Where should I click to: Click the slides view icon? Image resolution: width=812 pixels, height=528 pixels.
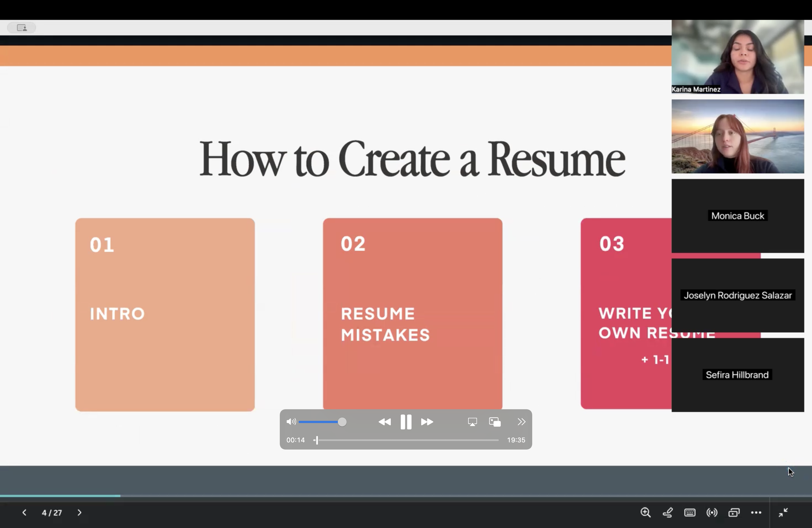click(x=734, y=512)
